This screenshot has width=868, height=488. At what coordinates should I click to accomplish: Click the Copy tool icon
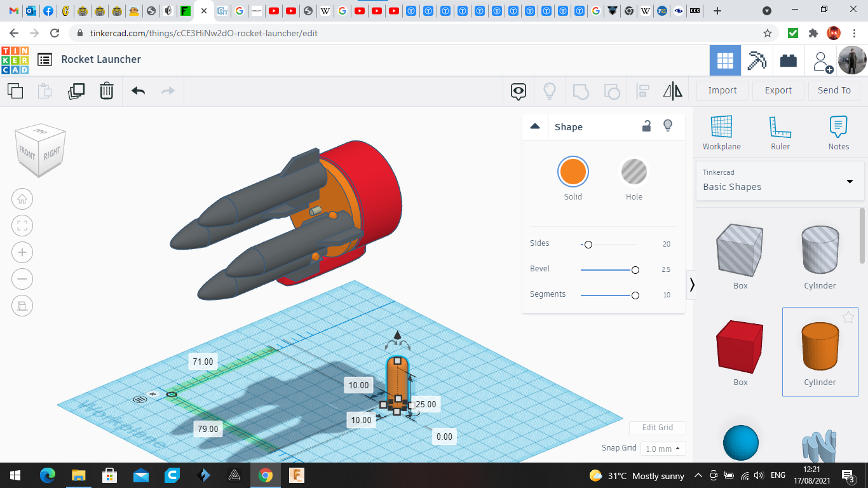pyautogui.click(x=15, y=91)
